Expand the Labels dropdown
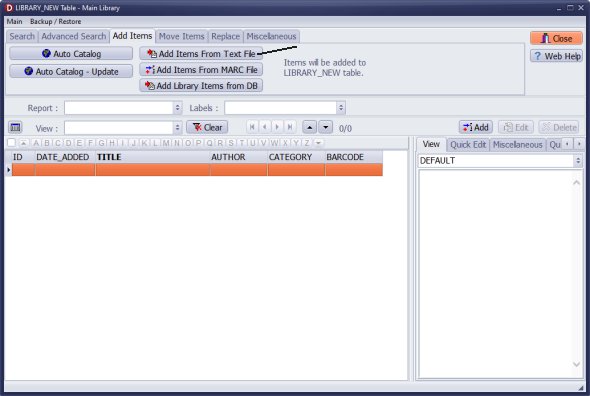Viewport: 590px width, 396px height. (x=341, y=108)
